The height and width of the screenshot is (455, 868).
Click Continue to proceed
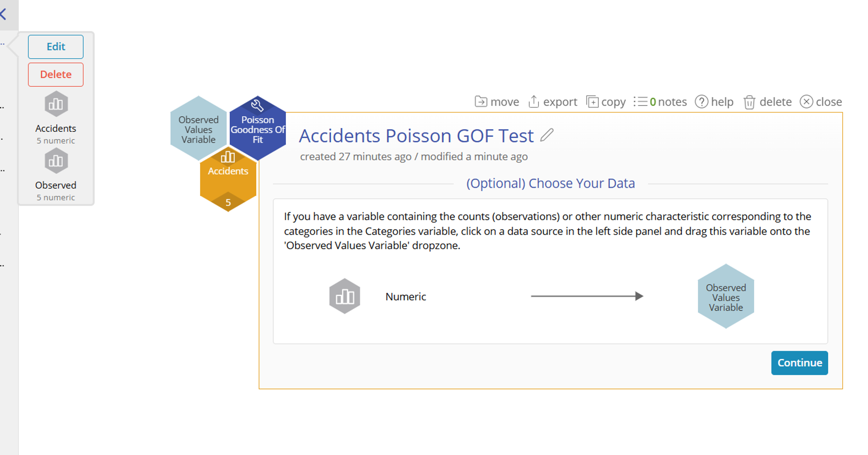[799, 363]
